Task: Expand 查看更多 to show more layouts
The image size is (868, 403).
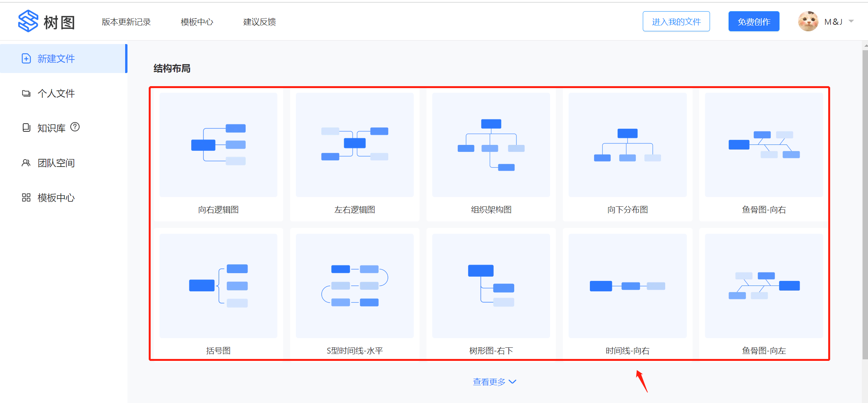Action: [x=494, y=382]
